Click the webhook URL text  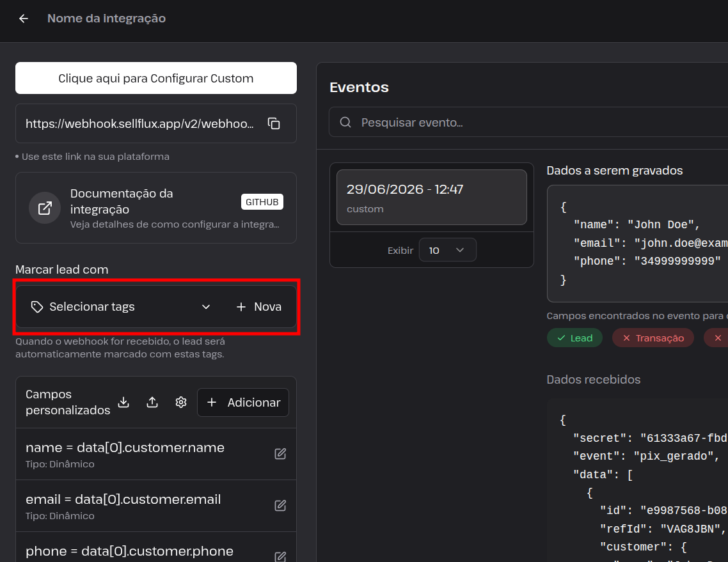click(139, 123)
